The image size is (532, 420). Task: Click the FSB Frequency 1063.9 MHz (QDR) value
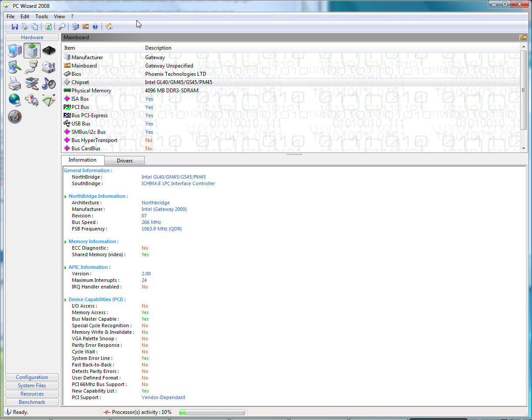(x=162, y=229)
